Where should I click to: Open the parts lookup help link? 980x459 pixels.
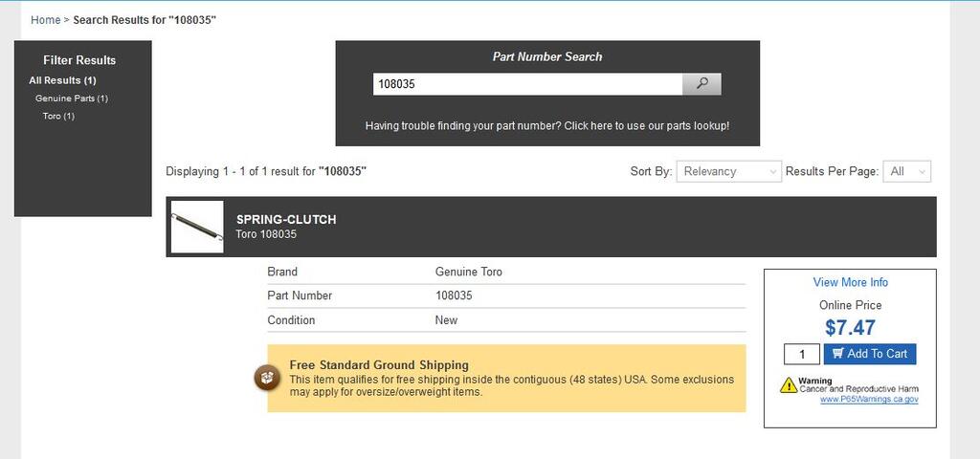[x=546, y=125]
